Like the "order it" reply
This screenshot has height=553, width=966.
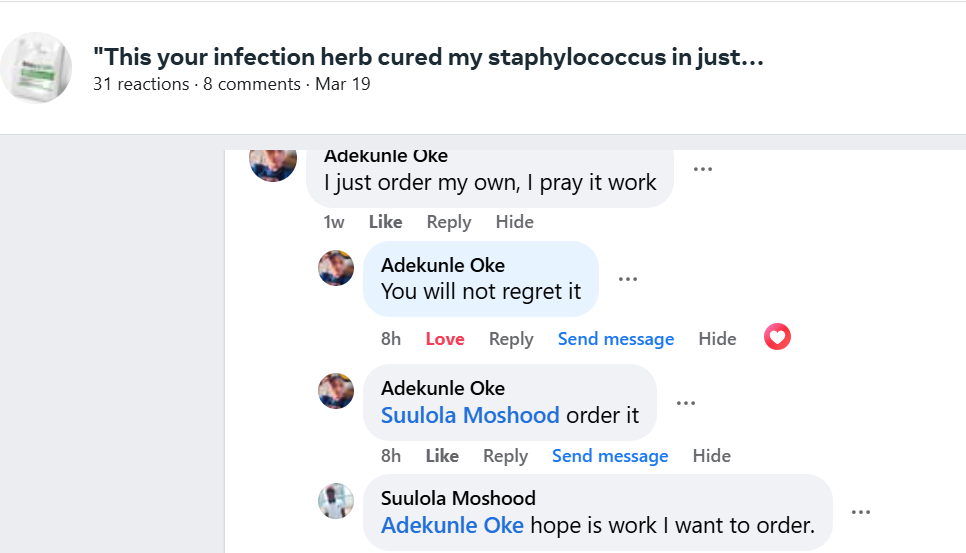click(442, 456)
